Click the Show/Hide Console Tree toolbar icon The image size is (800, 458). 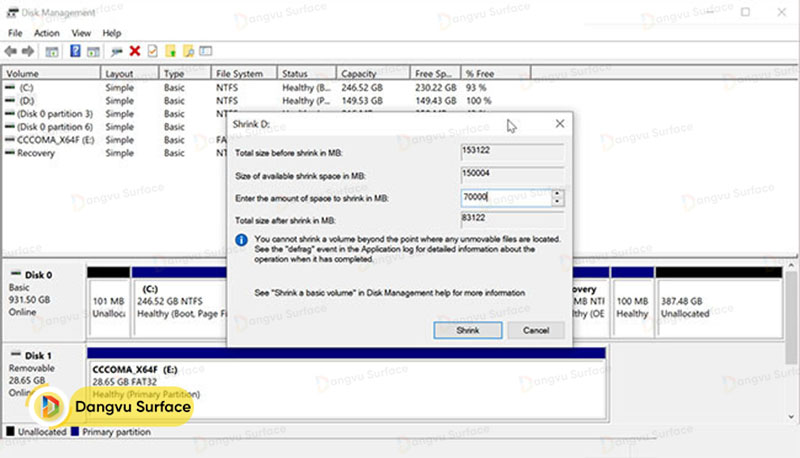(x=52, y=51)
